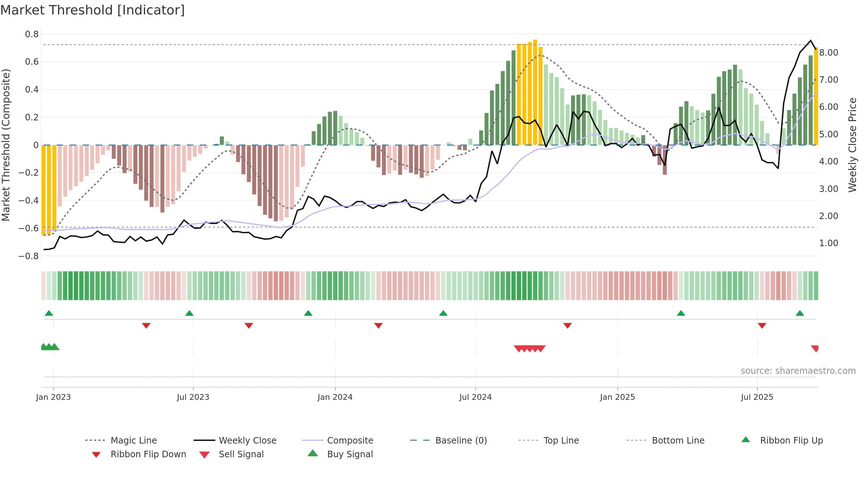Click the first Ribbon Flip Down marker in 2023
The width and height of the screenshot is (868, 488).
pos(146,326)
